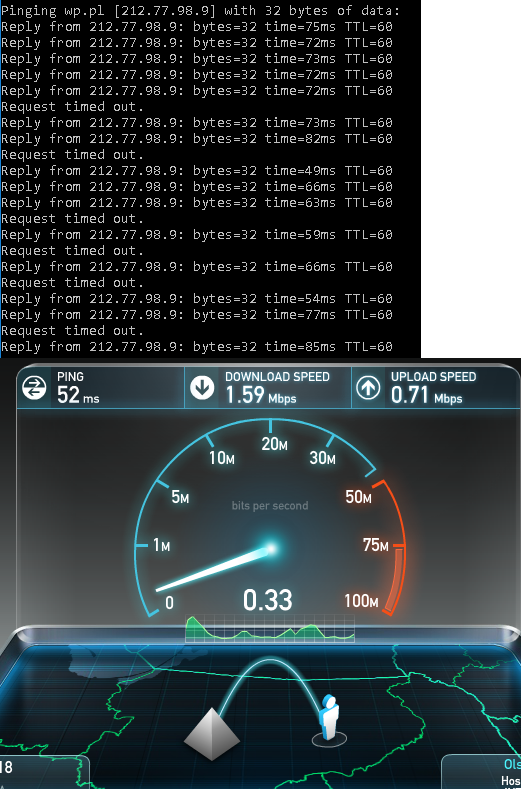Click the ping arrows icon

(x=34, y=388)
